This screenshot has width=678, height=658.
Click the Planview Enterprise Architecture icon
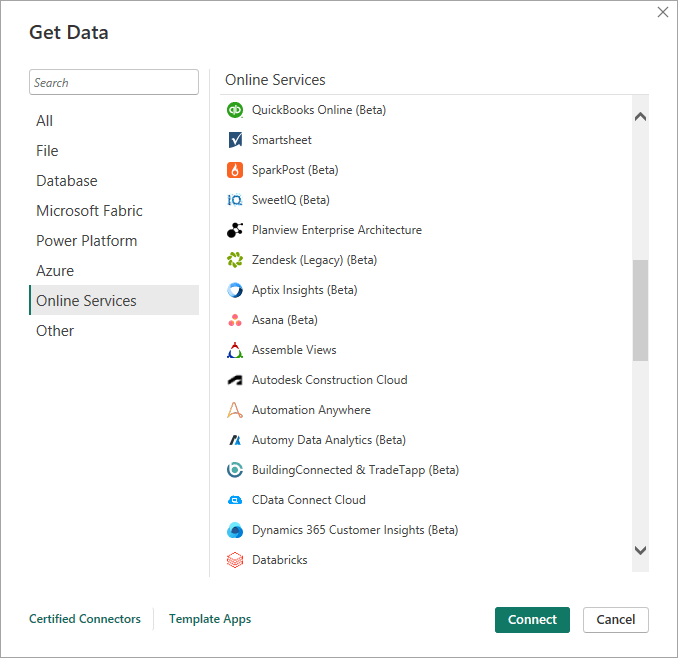point(235,230)
